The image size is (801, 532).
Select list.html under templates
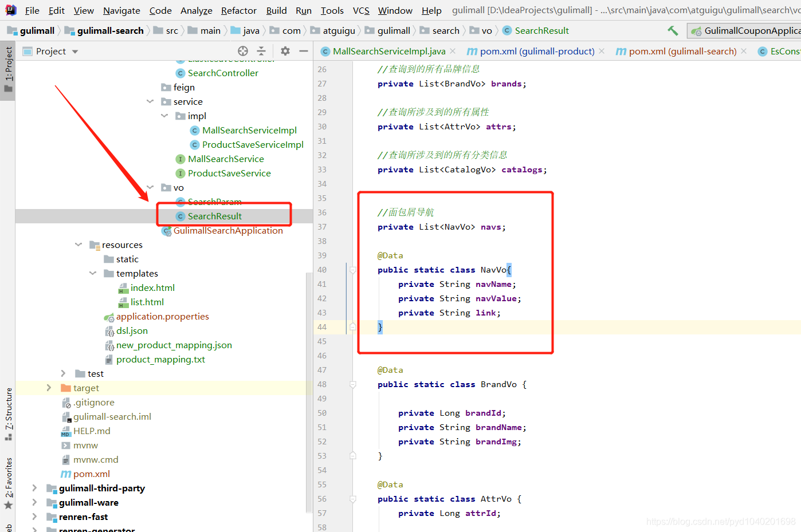point(147,302)
